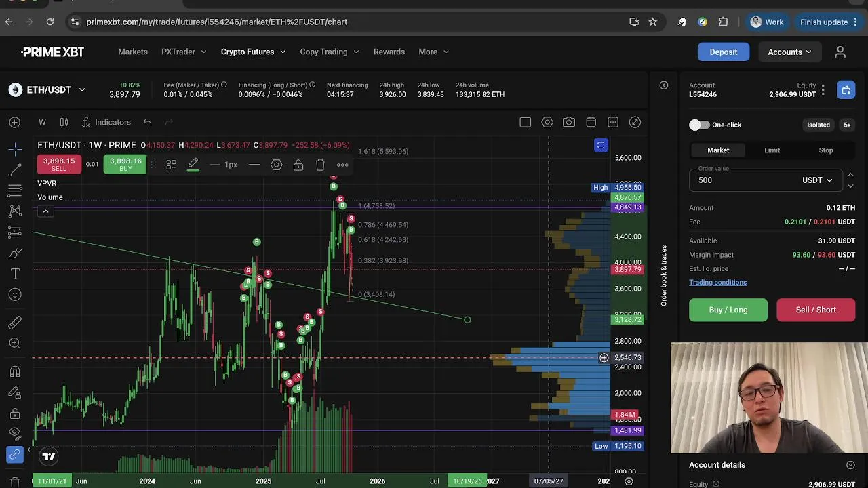Open the Markets page
Image resolution: width=868 pixels, height=488 pixels.
click(x=133, y=52)
